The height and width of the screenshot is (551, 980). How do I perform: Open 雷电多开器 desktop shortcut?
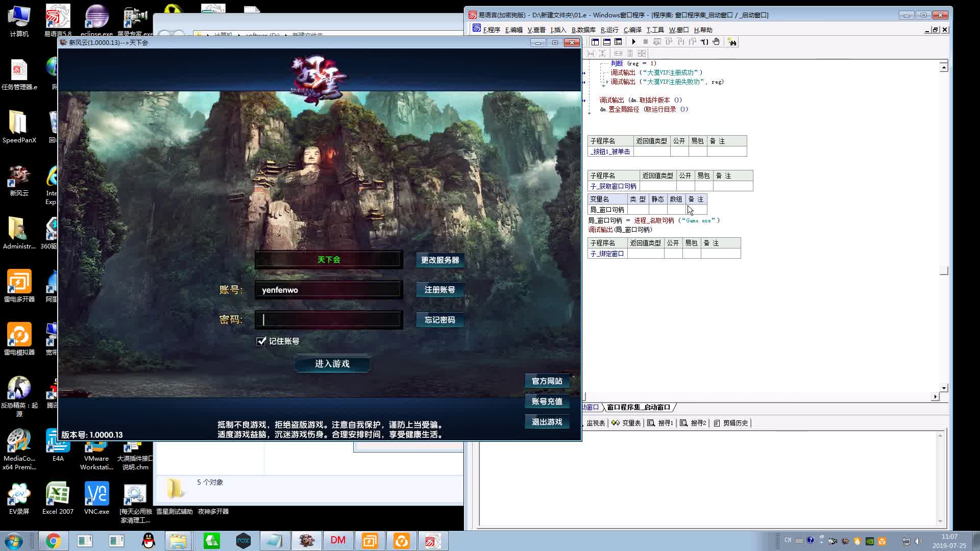[19, 286]
